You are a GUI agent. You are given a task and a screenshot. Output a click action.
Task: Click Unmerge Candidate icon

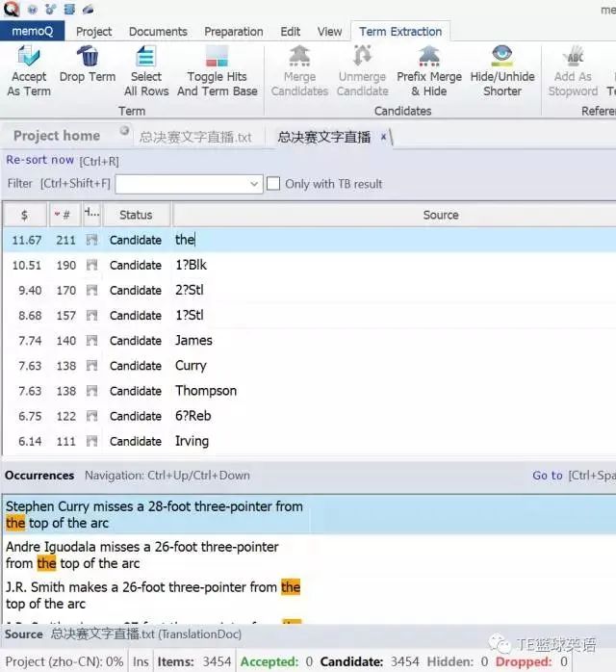[x=363, y=56]
